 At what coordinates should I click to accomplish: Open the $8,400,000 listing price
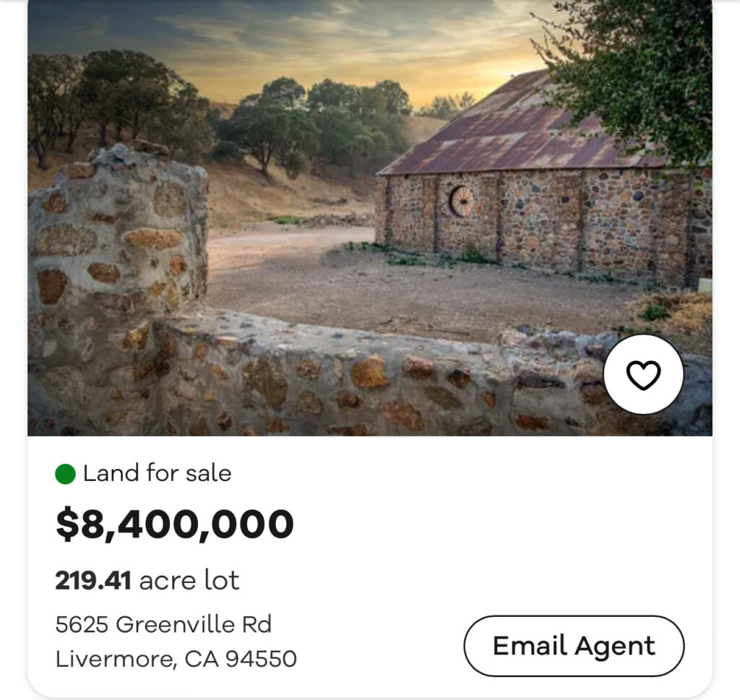[175, 524]
